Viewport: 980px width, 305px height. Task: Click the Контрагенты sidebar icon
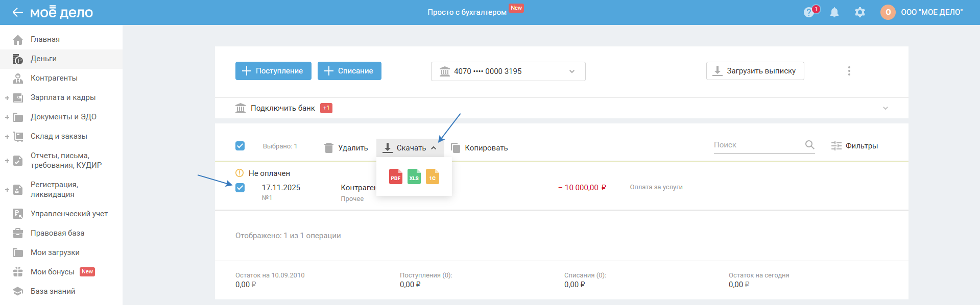(x=18, y=78)
